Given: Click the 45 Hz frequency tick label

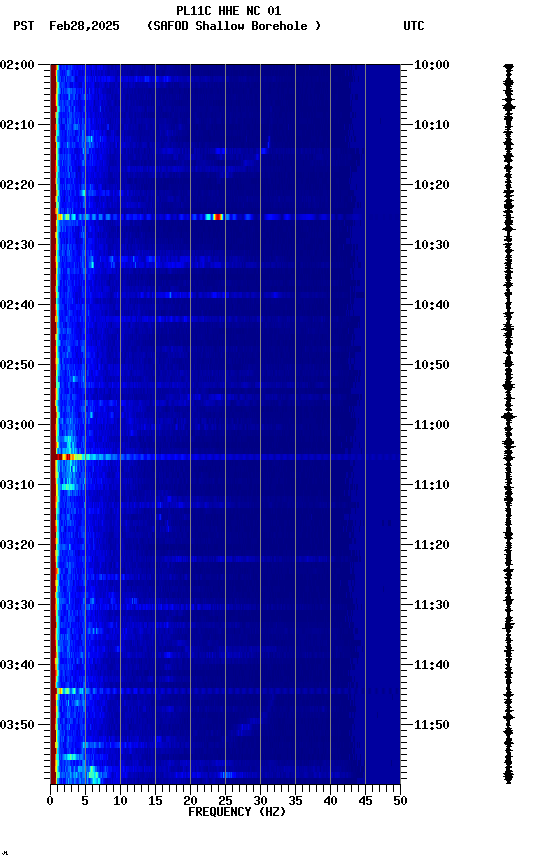Looking at the screenshot, I should coord(365,801).
